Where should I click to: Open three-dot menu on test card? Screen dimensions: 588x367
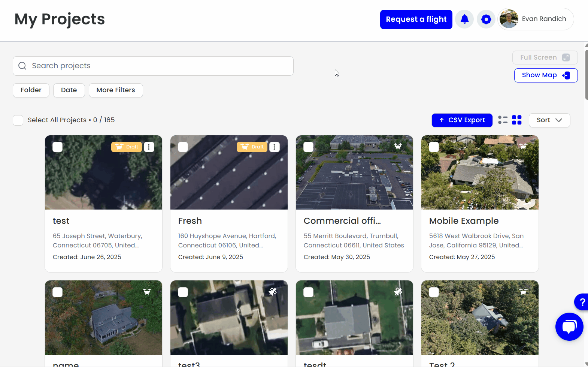149,147
